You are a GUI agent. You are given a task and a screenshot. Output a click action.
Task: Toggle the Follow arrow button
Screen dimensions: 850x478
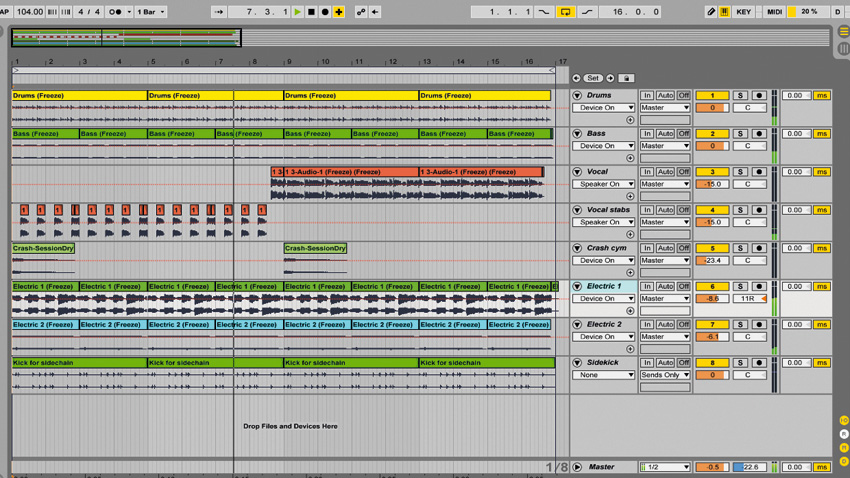click(x=218, y=11)
